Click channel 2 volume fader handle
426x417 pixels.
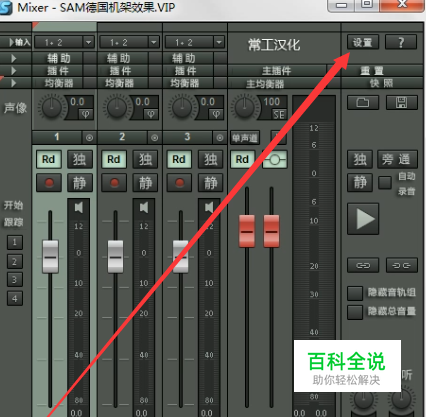[x=115, y=257]
